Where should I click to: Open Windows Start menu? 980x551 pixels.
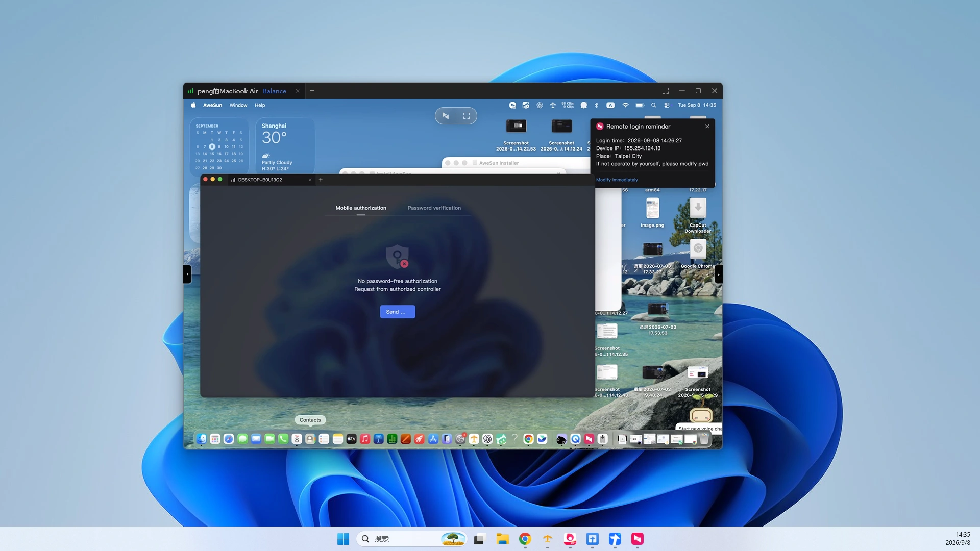[x=343, y=539]
